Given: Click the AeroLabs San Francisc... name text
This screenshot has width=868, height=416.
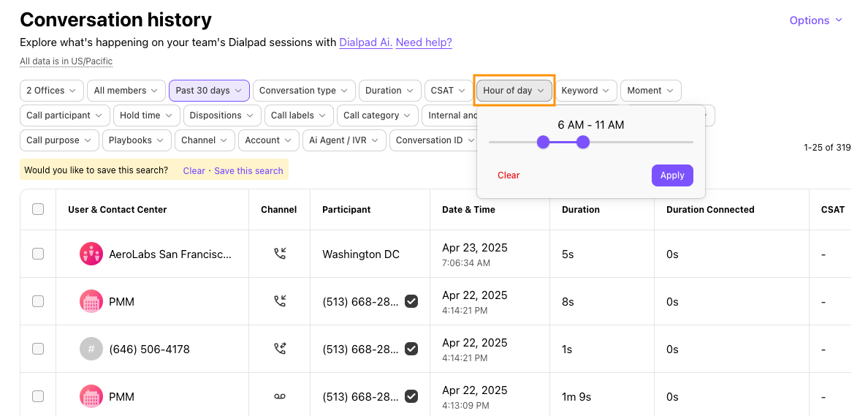Looking at the screenshot, I should (170, 254).
